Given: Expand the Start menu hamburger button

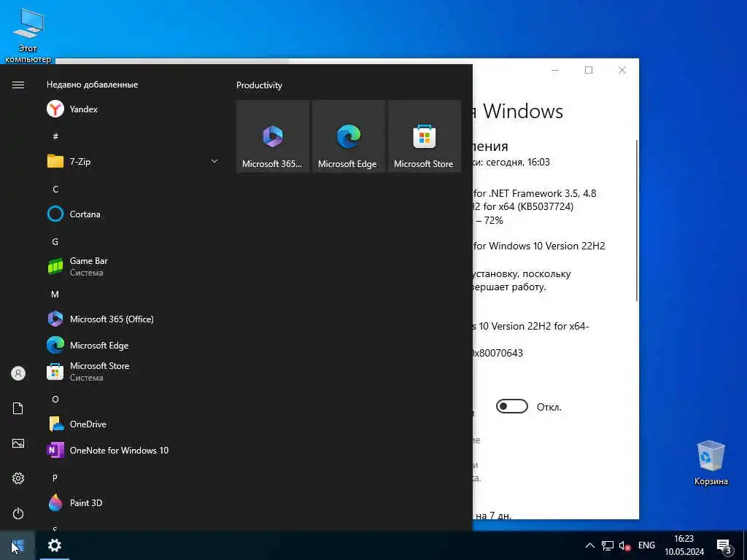Looking at the screenshot, I should [18, 85].
